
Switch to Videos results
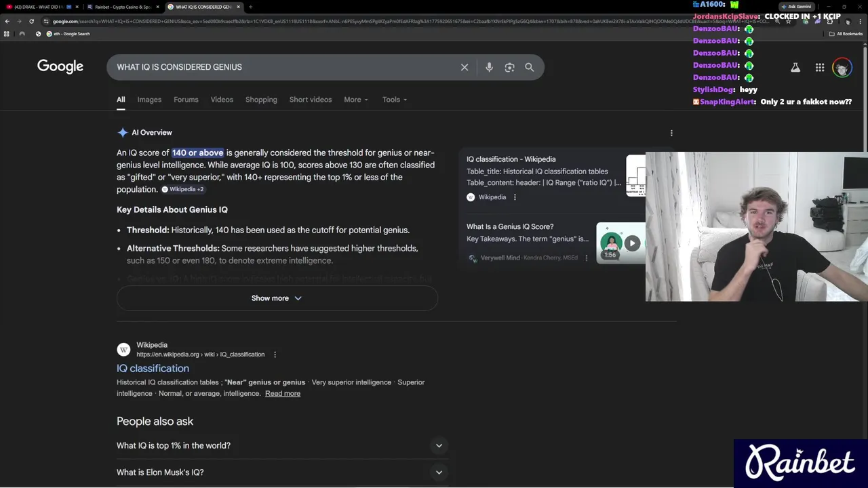[x=222, y=100]
